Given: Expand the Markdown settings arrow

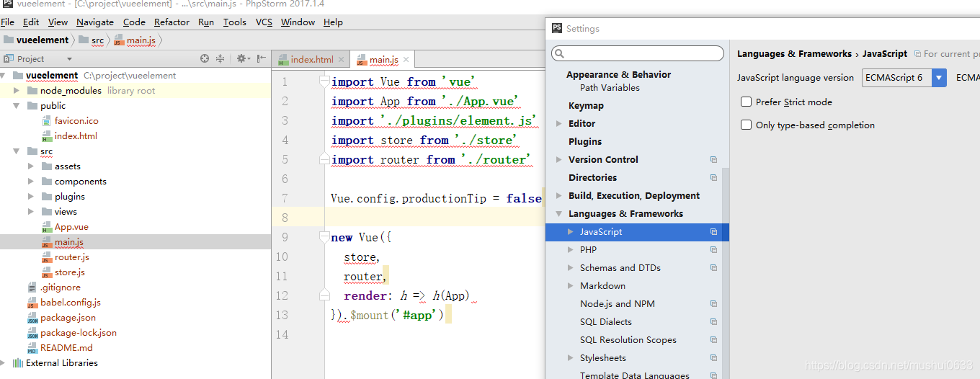Looking at the screenshot, I should pyautogui.click(x=571, y=286).
